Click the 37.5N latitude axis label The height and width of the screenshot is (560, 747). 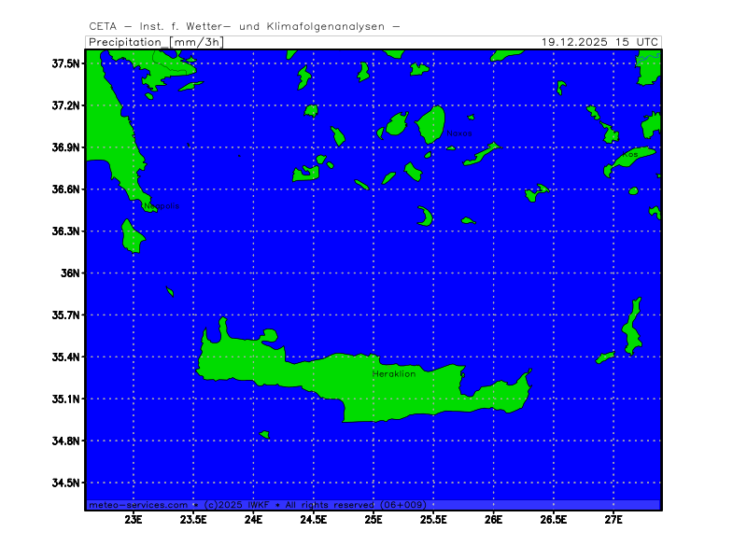(66, 63)
